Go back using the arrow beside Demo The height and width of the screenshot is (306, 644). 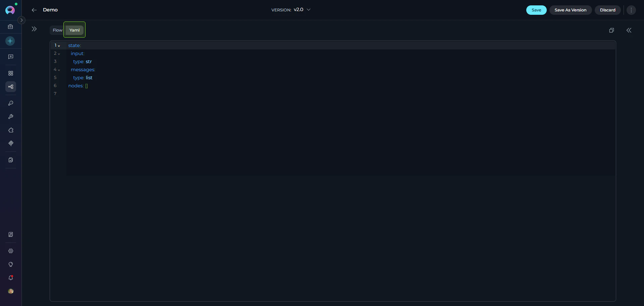34,10
